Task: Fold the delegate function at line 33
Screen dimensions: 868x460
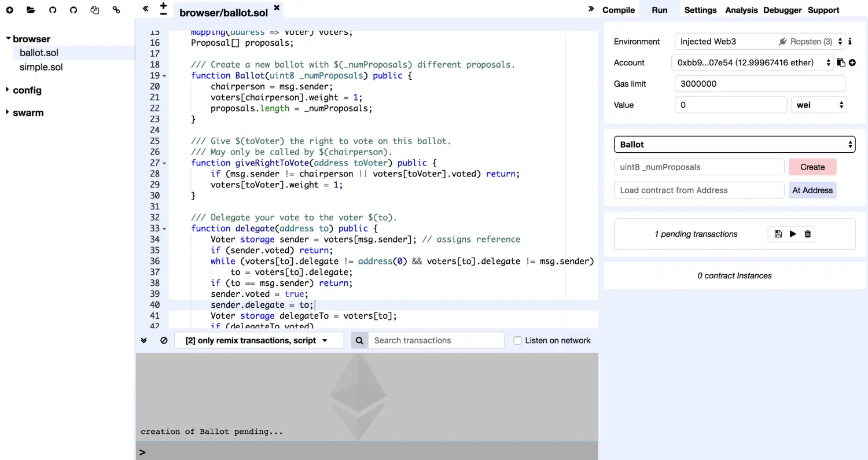Action: [x=164, y=229]
